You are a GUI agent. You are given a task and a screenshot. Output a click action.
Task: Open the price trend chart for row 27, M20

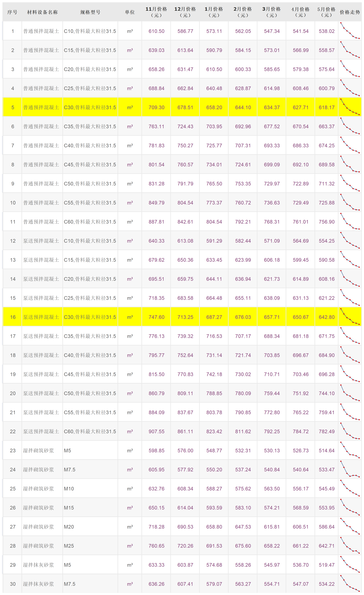pos(350,526)
